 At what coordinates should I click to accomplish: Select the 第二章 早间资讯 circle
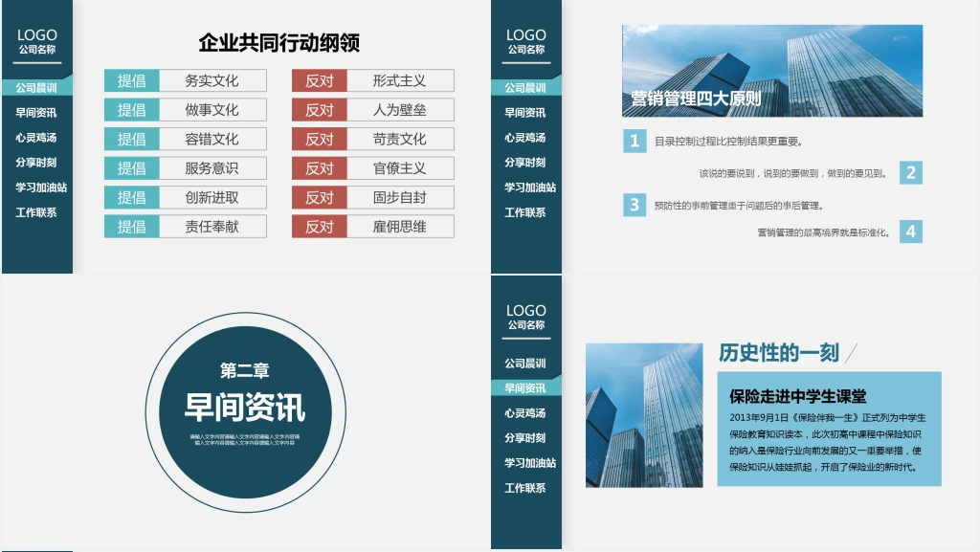coord(244,412)
